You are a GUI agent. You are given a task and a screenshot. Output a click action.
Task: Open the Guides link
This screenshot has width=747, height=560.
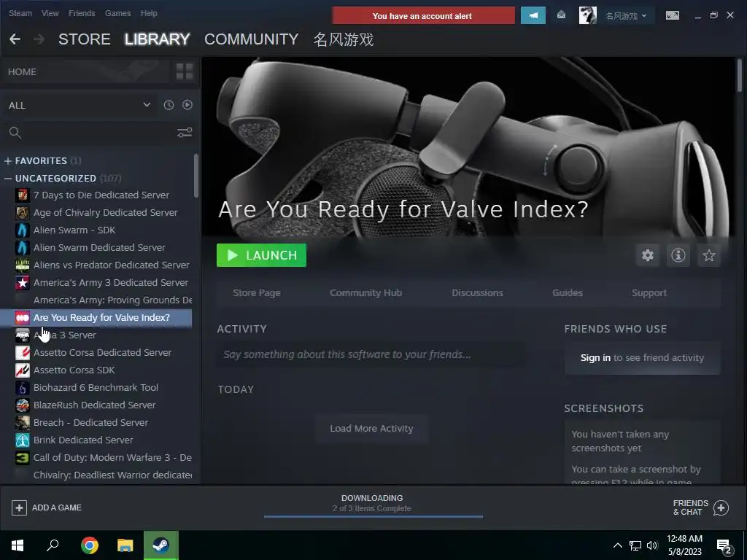pos(568,293)
